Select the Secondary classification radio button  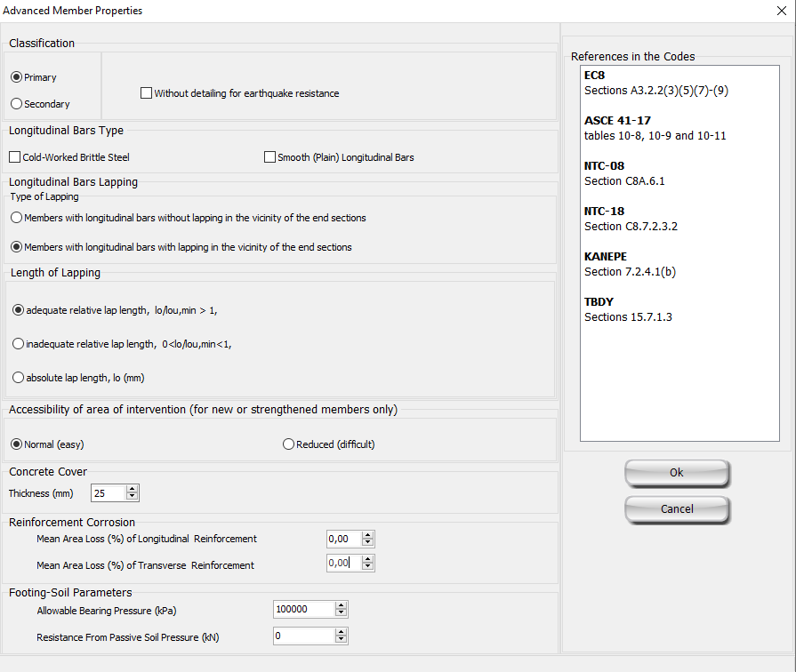[16, 104]
